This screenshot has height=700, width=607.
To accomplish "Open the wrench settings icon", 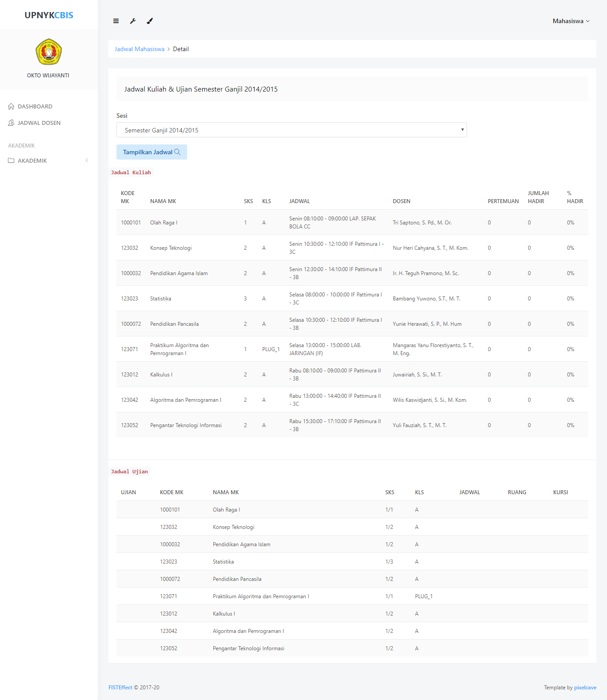I will point(133,21).
